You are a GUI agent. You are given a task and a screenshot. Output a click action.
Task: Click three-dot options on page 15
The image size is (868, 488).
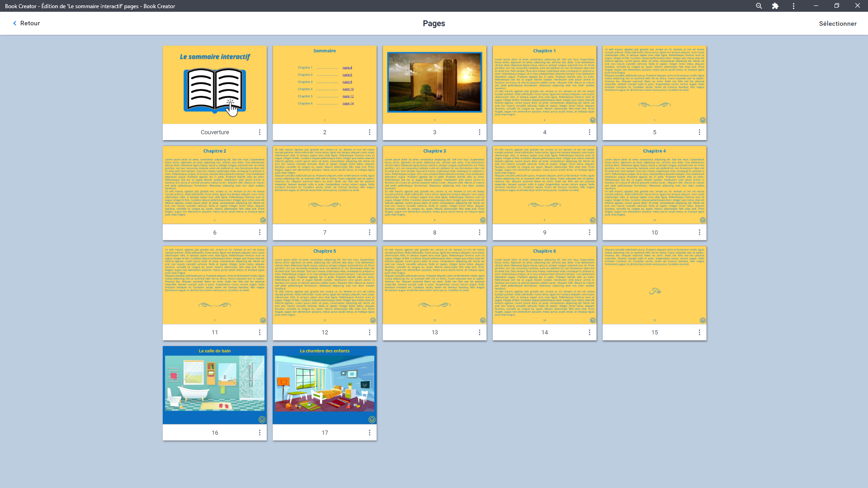[699, 332]
